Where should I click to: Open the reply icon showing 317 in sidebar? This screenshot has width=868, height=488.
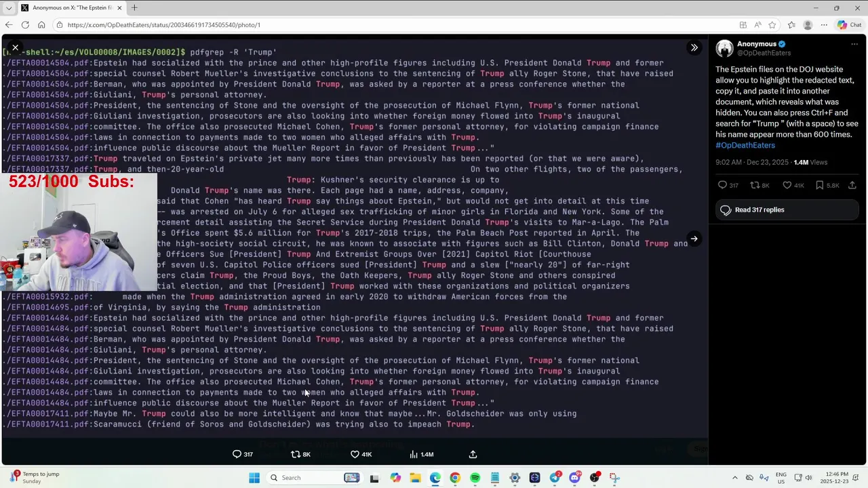729,185
